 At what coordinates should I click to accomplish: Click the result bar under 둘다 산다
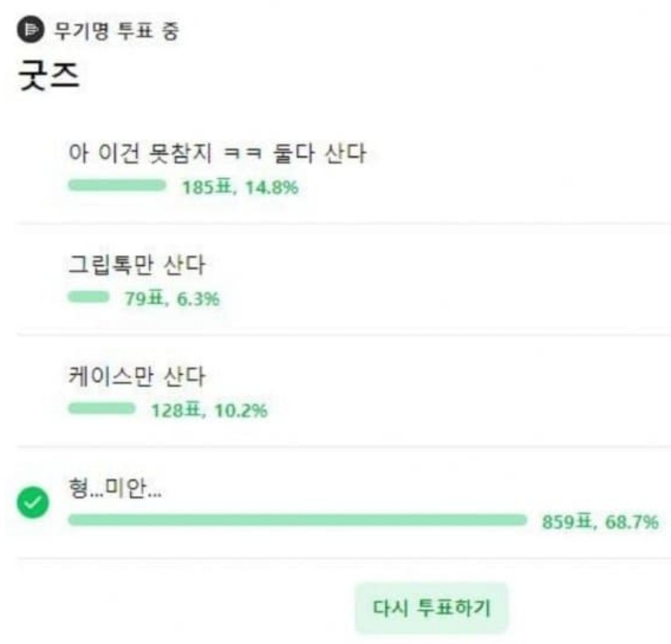pyautogui.click(x=117, y=187)
